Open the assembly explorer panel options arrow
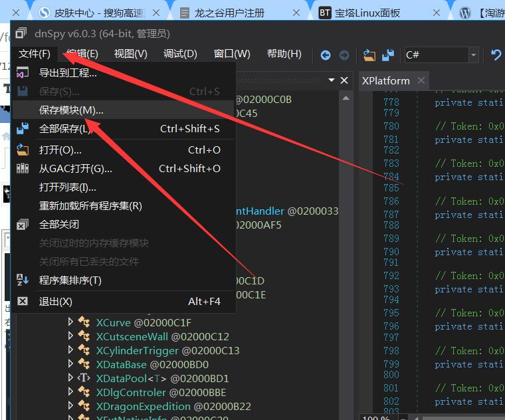 pos(332,80)
